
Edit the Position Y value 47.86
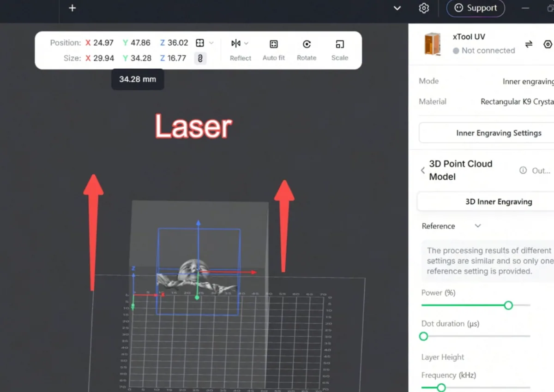point(140,43)
